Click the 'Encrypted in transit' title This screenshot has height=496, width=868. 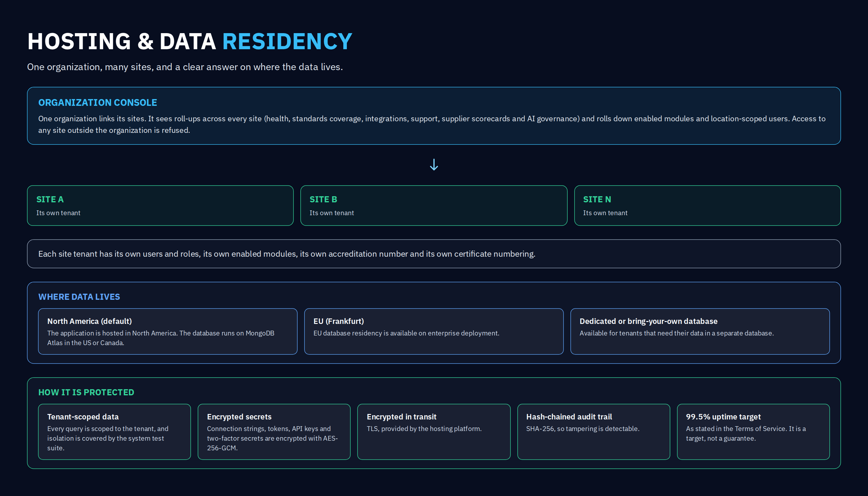coord(402,417)
